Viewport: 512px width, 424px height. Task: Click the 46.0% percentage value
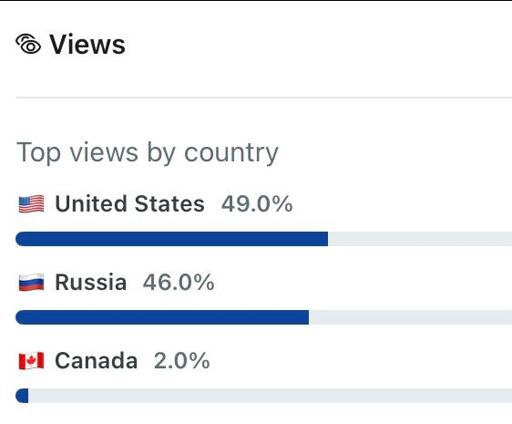tap(179, 282)
